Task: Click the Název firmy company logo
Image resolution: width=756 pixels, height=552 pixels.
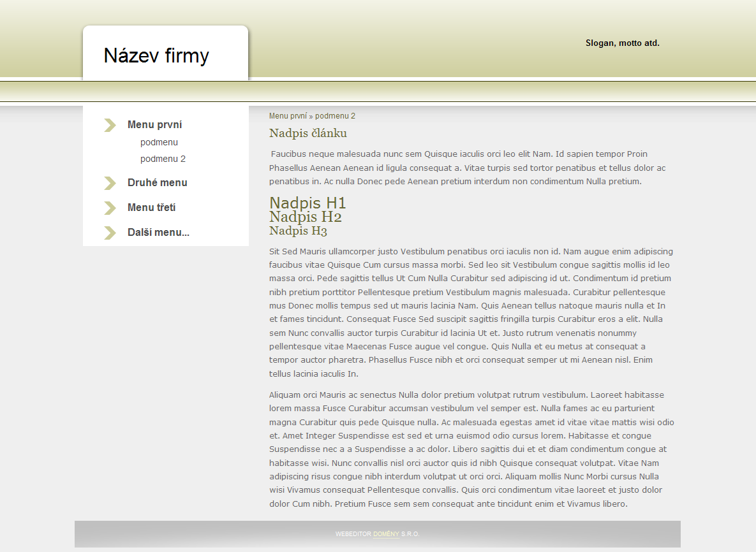Action: click(x=156, y=55)
